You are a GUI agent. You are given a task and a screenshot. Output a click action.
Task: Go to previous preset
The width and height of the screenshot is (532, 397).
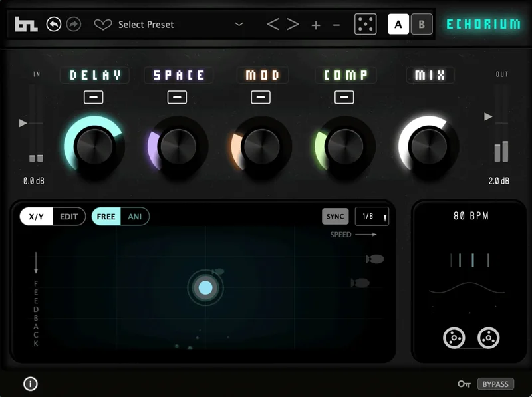click(273, 25)
